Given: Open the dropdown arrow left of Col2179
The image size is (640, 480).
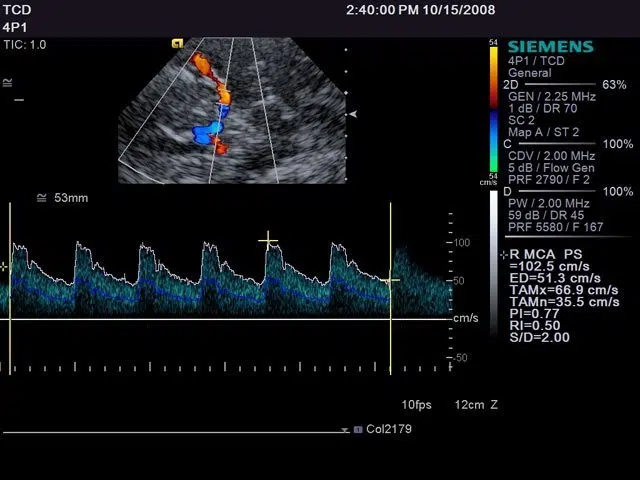Looking at the screenshot, I should tap(345, 430).
